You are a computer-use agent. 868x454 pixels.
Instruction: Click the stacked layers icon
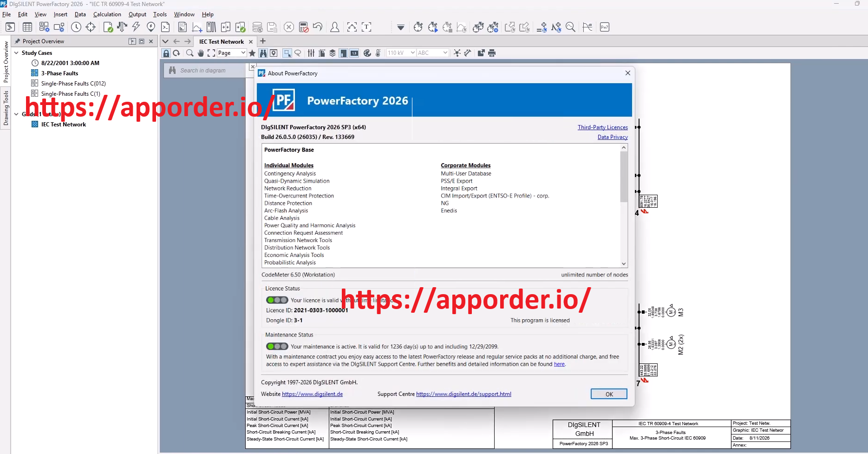tap(333, 53)
